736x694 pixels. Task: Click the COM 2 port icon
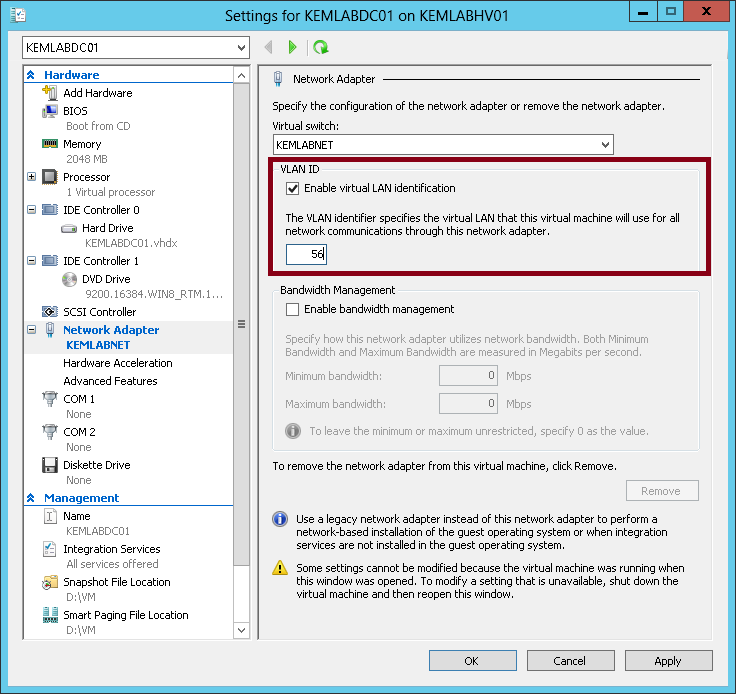(50, 432)
